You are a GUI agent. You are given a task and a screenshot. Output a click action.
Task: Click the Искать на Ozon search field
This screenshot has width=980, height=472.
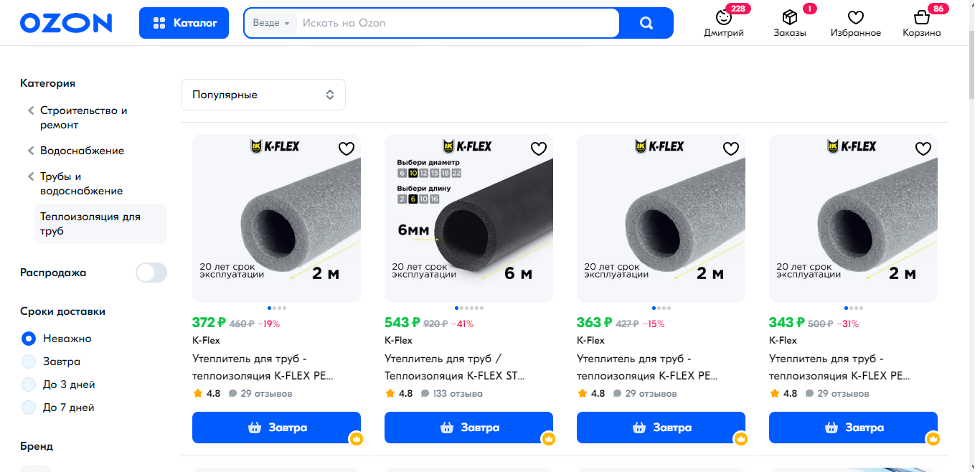pos(458,23)
